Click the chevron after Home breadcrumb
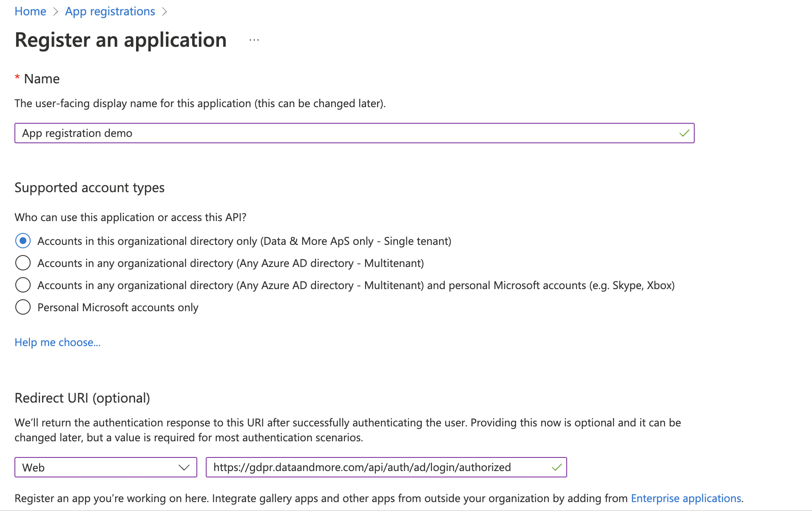 pyautogui.click(x=55, y=11)
